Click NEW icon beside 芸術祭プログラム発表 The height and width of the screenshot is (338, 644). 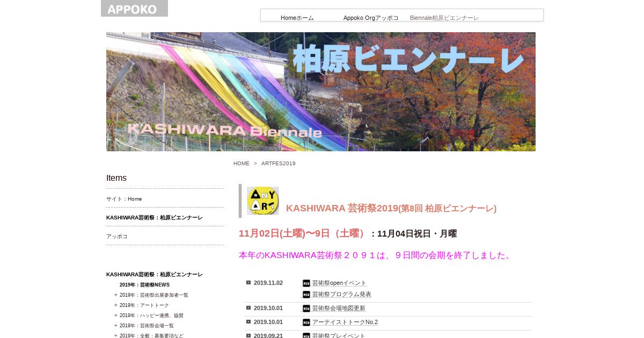(x=306, y=295)
